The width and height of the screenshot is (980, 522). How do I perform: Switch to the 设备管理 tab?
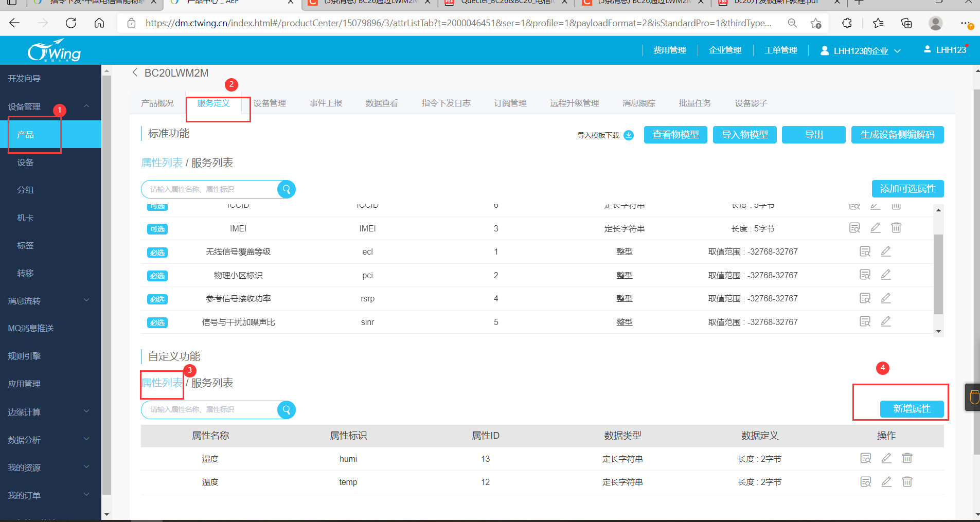pyautogui.click(x=270, y=103)
